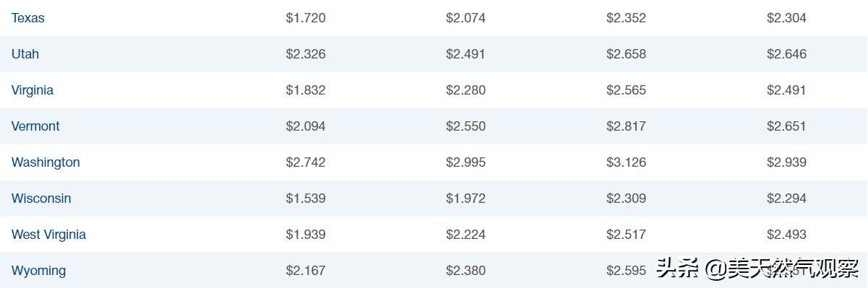Select West Virginia price $2.493
The height and width of the screenshot is (288, 868).
[786, 235]
